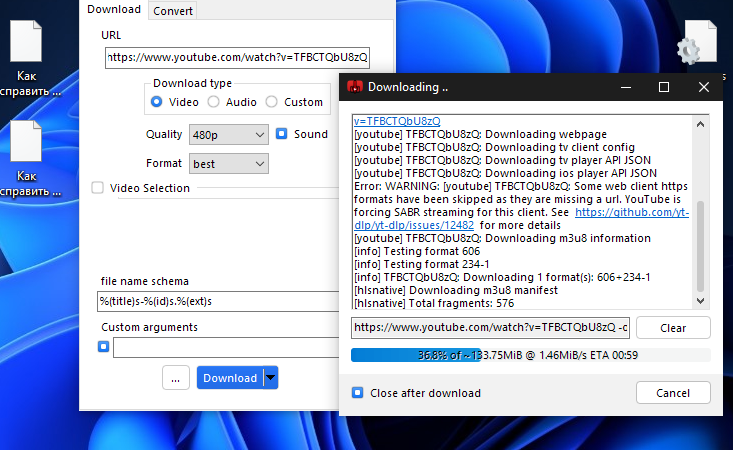Click the Clear button

[x=673, y=328]
